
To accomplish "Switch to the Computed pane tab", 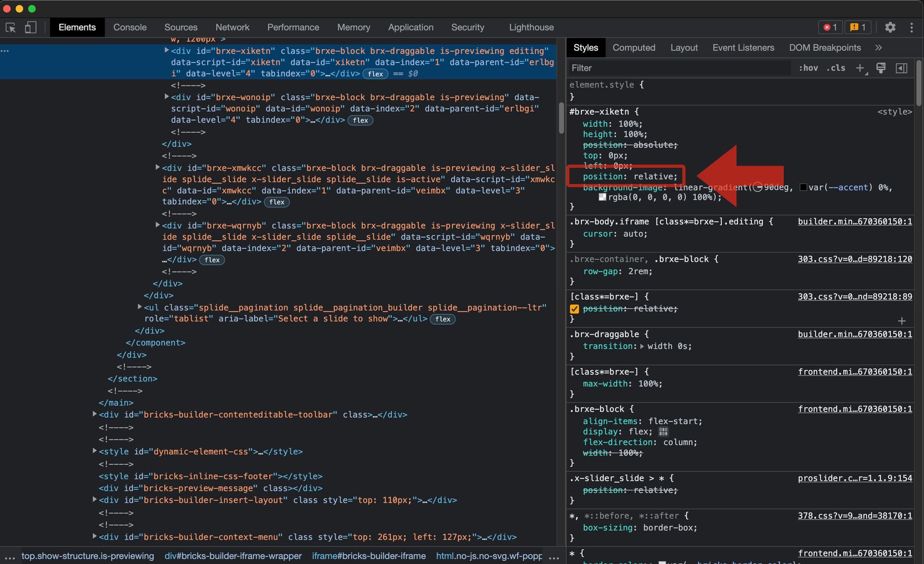I will point(634,48).
